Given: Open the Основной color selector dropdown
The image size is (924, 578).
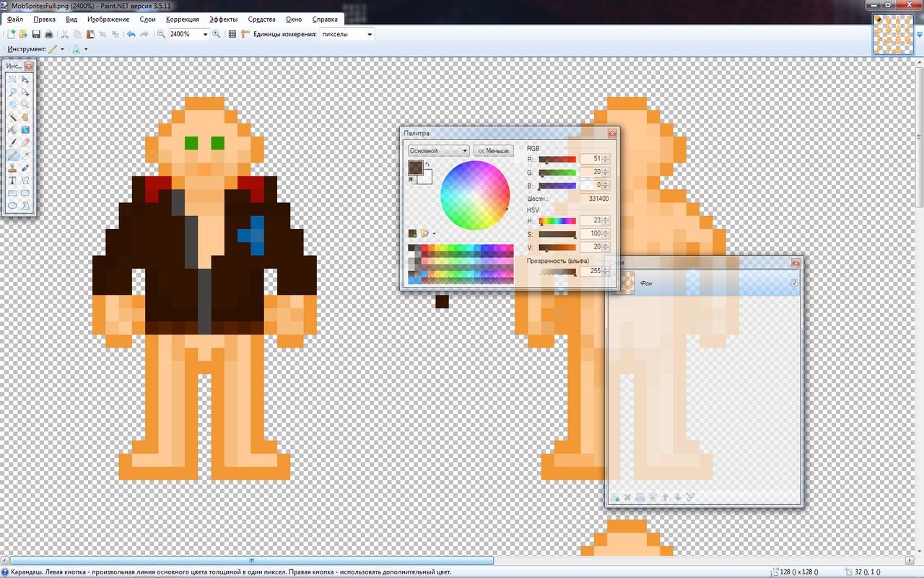Looking at the screenshot, I should [x=438, y=151].
